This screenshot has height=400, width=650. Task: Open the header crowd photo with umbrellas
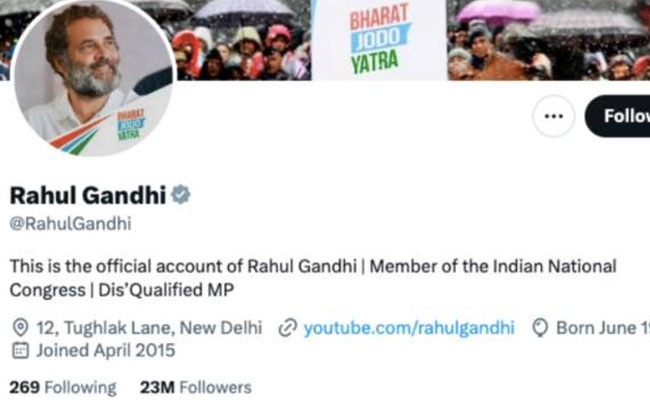[325, 40]
